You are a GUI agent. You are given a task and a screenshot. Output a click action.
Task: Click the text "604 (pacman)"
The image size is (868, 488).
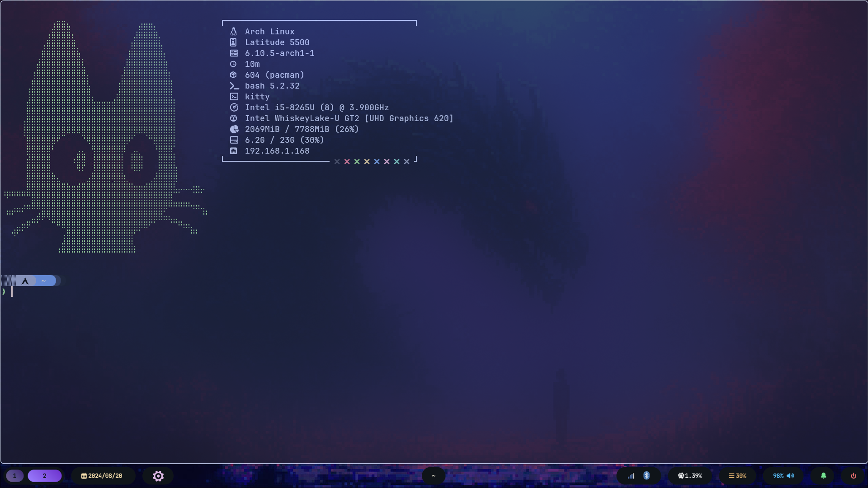pos(274,75)
